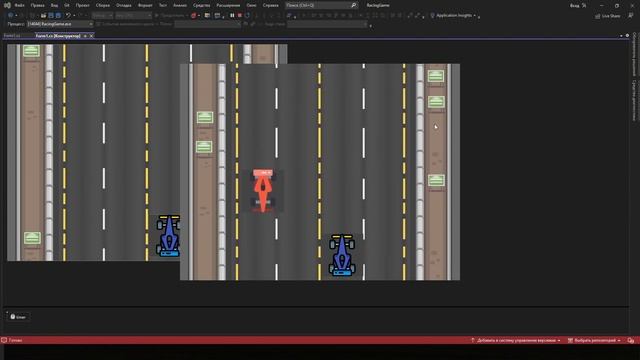Open the Правка menu
Image resolution: width=640 pixels, height=360 pixels.
coord(38,5)
